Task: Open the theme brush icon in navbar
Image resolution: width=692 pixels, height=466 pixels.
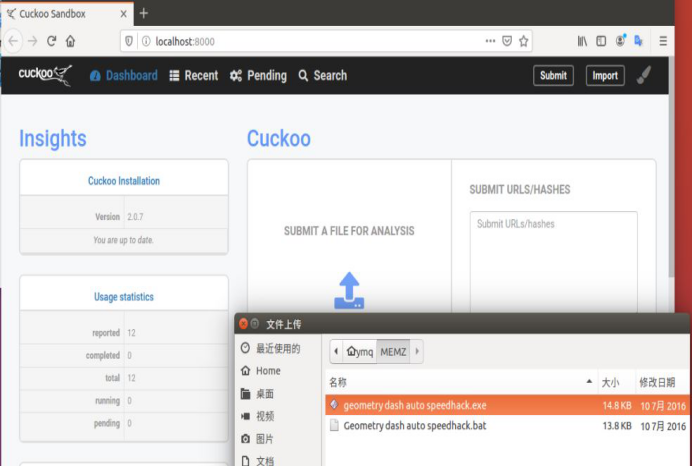Action: [x=643, y=75]
